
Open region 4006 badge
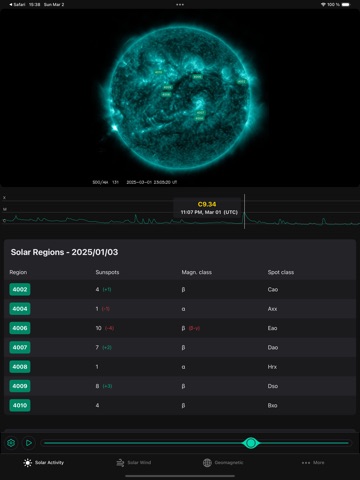click(x=20, y=328)
